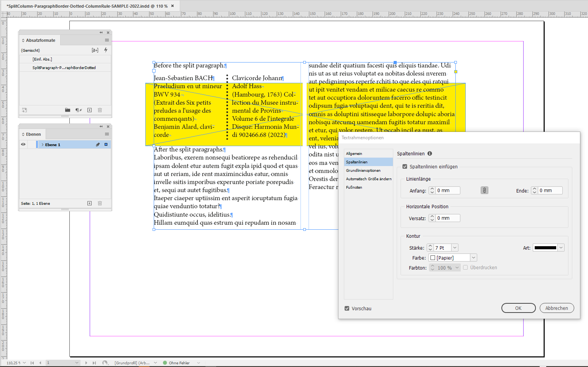Uncheck the Vorschau option
588x367 pixels.
[x=347, y=308]
